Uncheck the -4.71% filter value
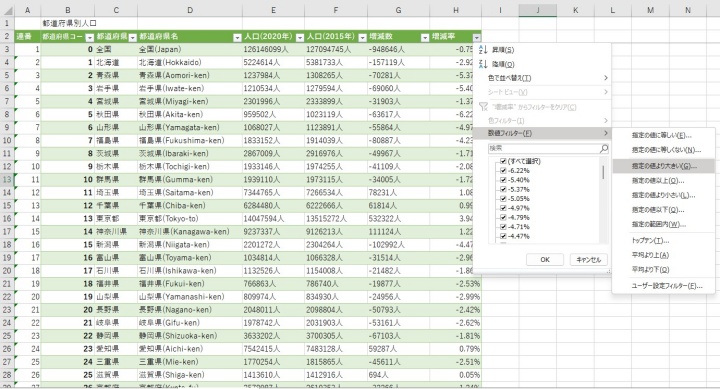 click(503, 227)
